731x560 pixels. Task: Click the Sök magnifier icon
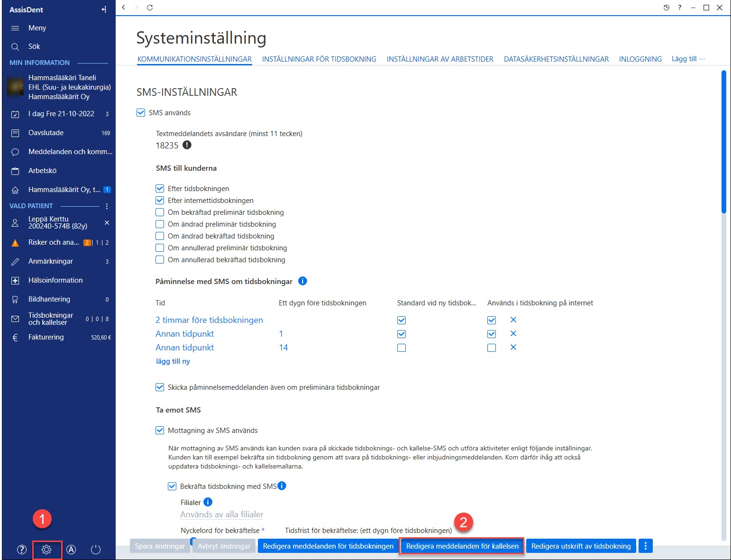(x=15, y=46)
